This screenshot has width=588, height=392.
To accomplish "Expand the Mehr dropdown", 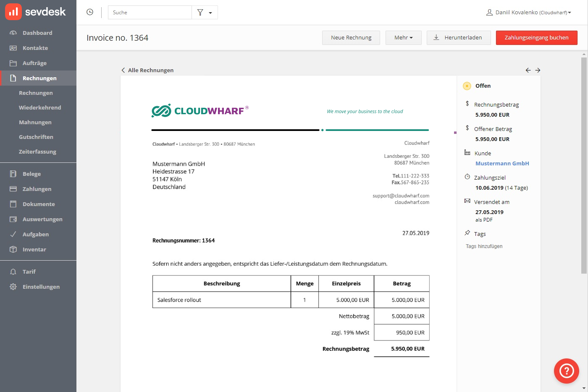I will coord(404,38).
